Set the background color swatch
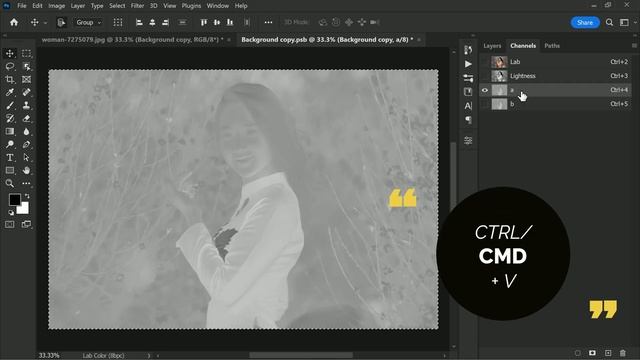Viewport: 640px width, 360px height. pos(23,209)
